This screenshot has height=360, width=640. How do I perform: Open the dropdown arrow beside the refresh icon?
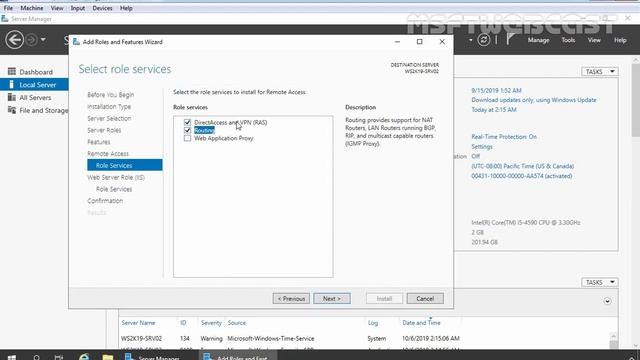pyautogui.click(x=471, y=40)
